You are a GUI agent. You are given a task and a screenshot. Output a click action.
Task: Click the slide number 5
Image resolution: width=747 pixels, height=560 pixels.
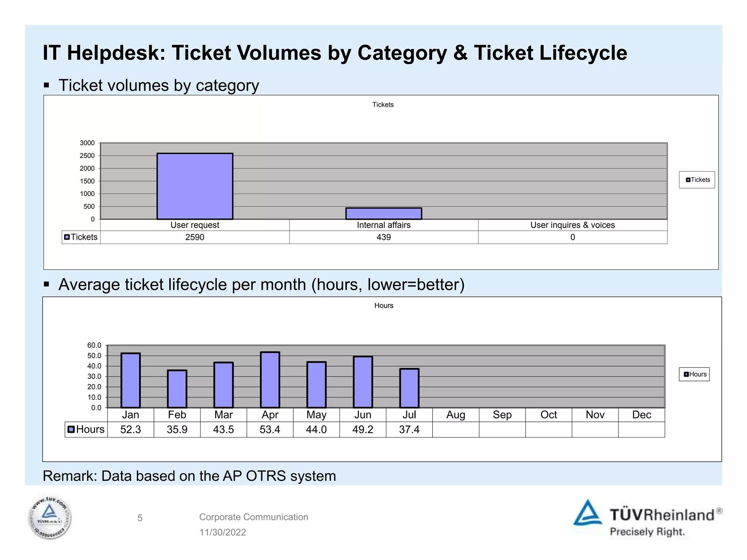point(140,518)
